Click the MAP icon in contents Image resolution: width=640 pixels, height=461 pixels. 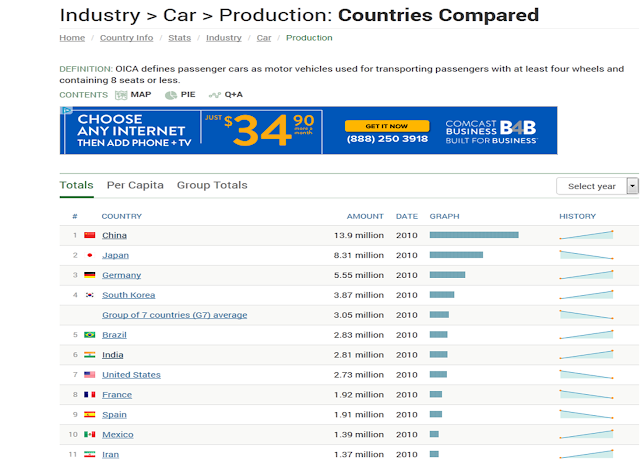pyautogui.click(x=121, y=95)
